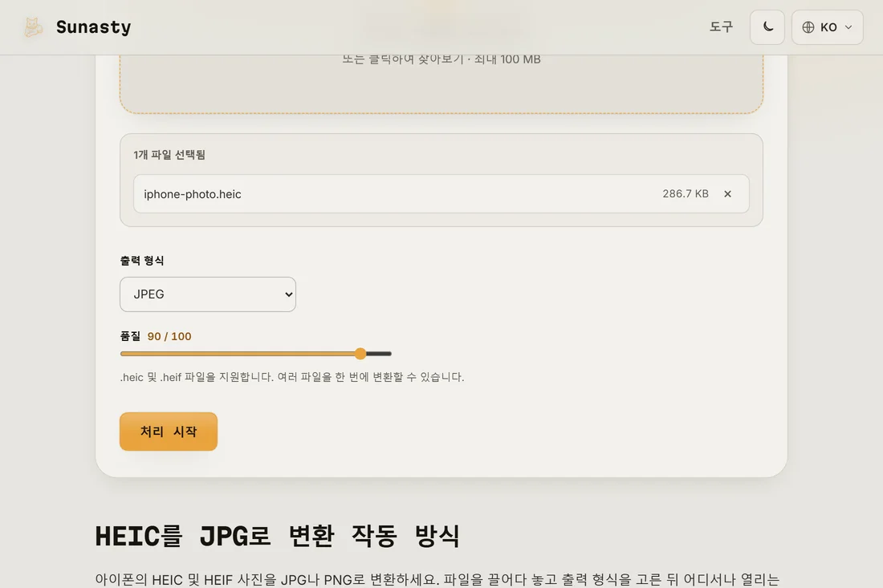
Task: Click the HEIC를 JPG로 변환 작동 방식 heading
Action: [277, 536]
